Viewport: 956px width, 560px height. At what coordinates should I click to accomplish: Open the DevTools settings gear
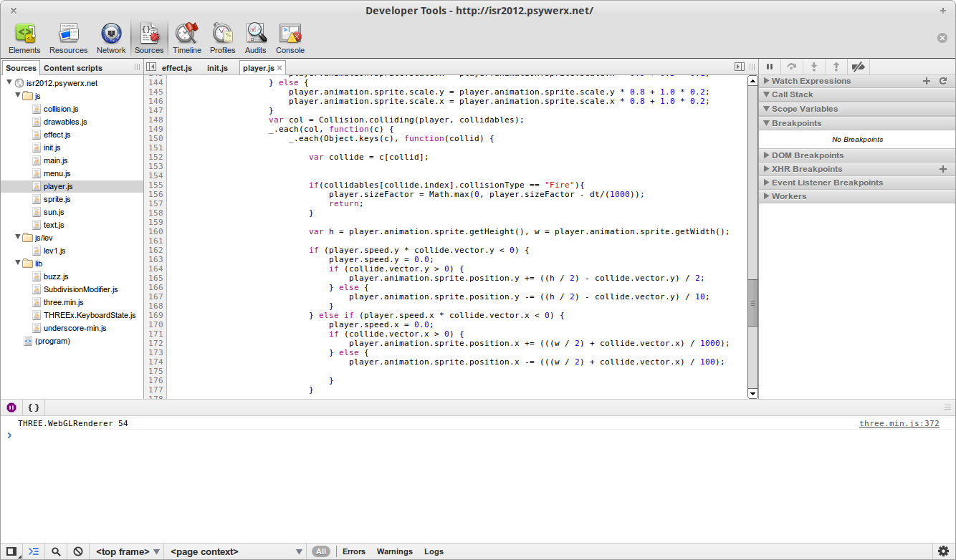point(944,551)
